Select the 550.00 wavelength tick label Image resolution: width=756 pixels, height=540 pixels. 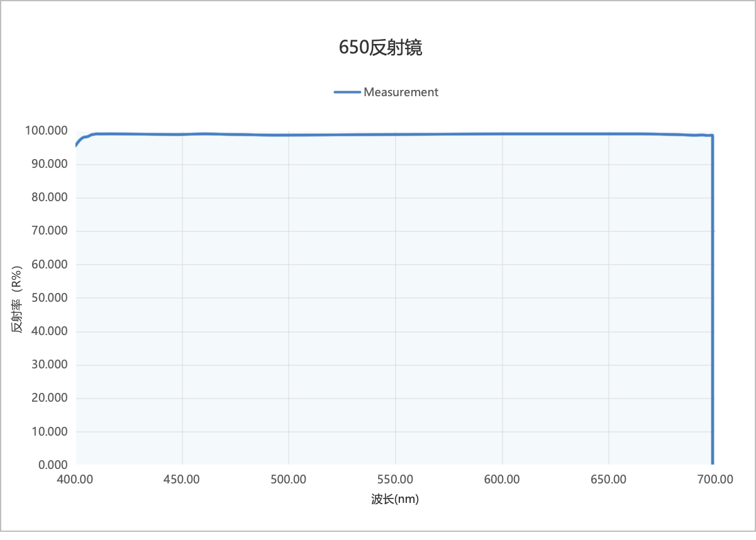pyautogui.click(x=395, y=478)
